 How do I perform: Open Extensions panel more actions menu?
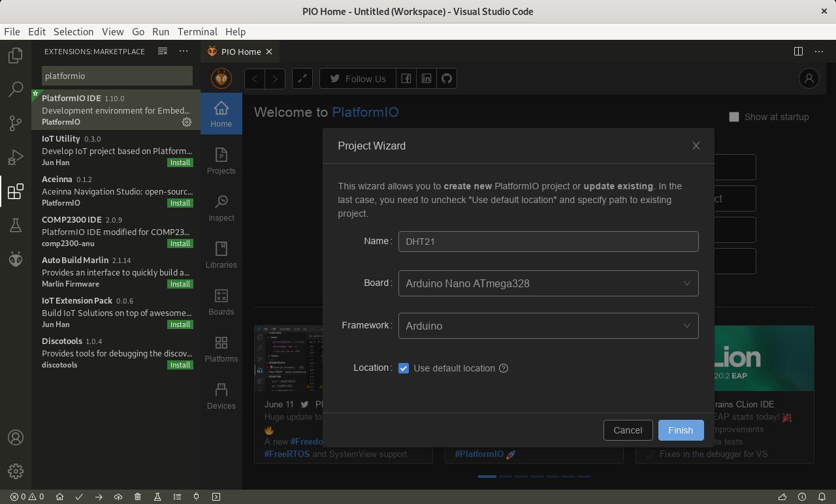click(x=184, y=51)
